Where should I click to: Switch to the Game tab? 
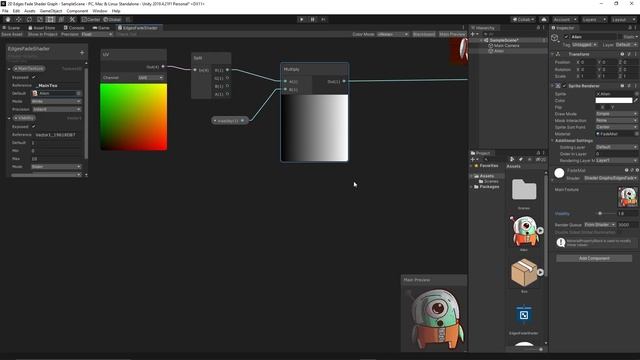click(x=101, y=28)
